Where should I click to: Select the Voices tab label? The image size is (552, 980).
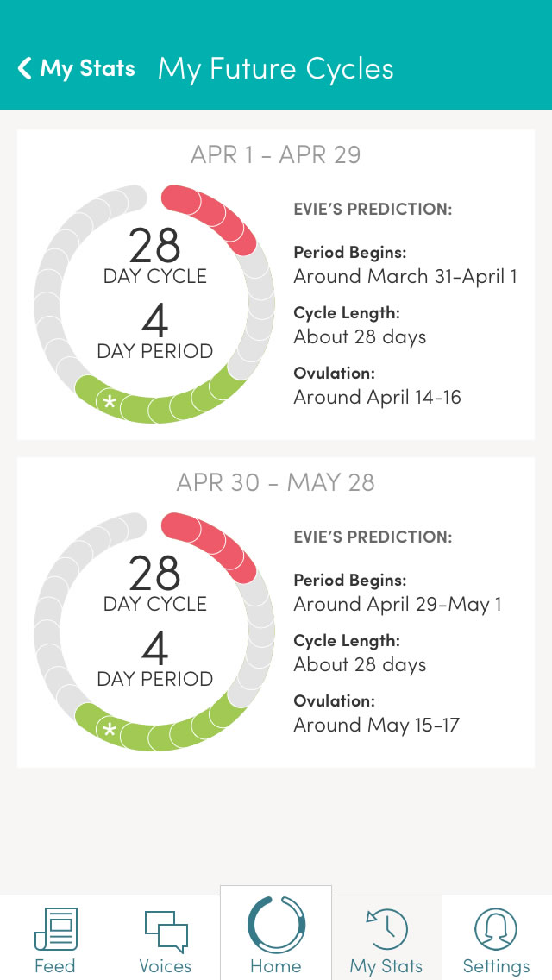point(166,966)
